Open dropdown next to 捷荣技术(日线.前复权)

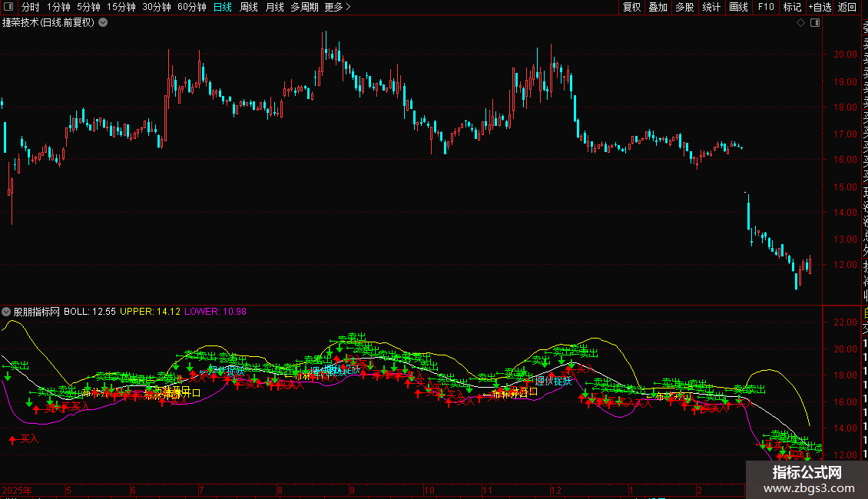coord(103,23)
